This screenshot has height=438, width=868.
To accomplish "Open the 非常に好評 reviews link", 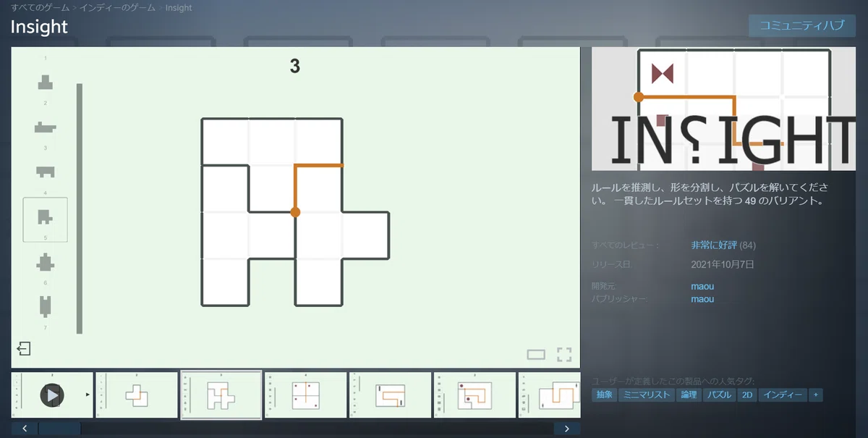I will click(714, 245).
